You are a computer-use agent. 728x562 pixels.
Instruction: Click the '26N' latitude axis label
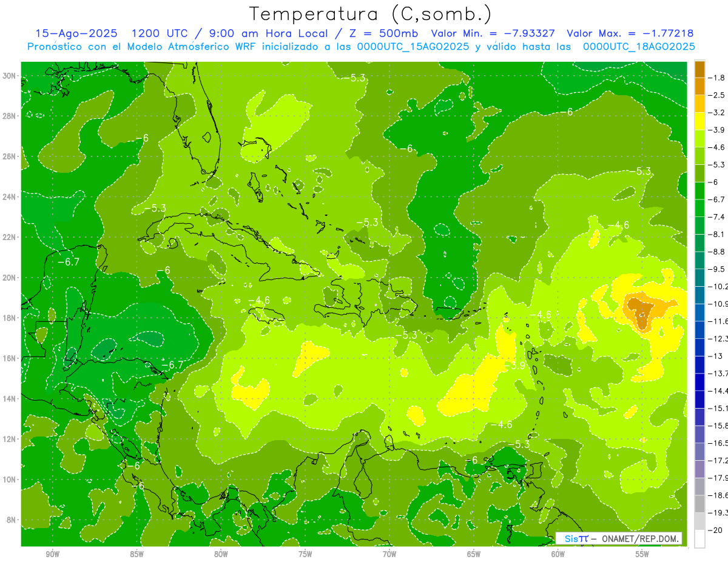[x=10, y=156]
